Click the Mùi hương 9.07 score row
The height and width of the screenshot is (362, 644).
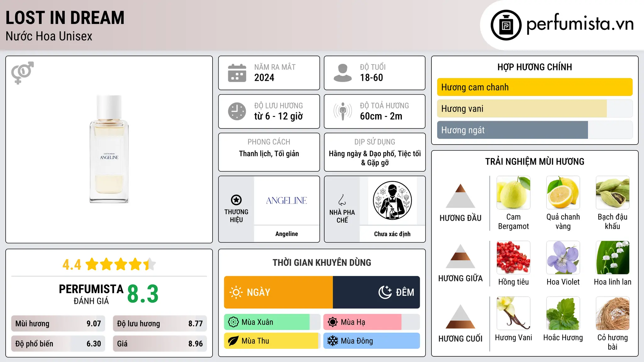coord(58,323)
